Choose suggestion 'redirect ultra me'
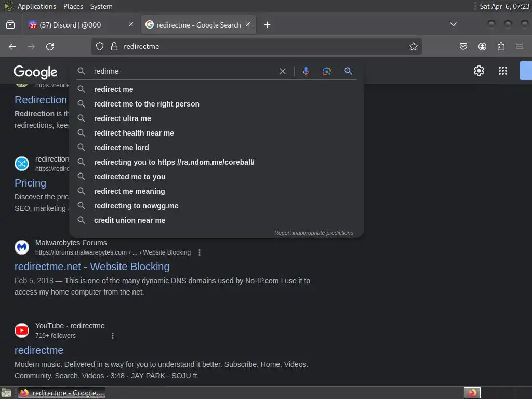 [x=216, y=118]
